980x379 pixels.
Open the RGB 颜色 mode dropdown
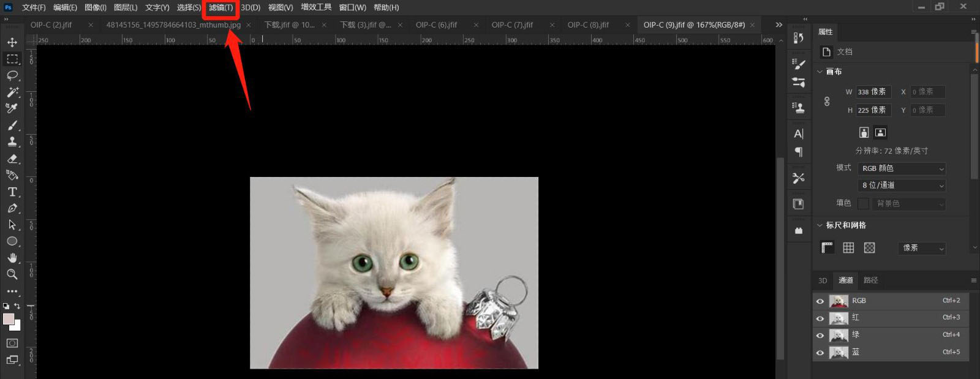tap(902, 168)
